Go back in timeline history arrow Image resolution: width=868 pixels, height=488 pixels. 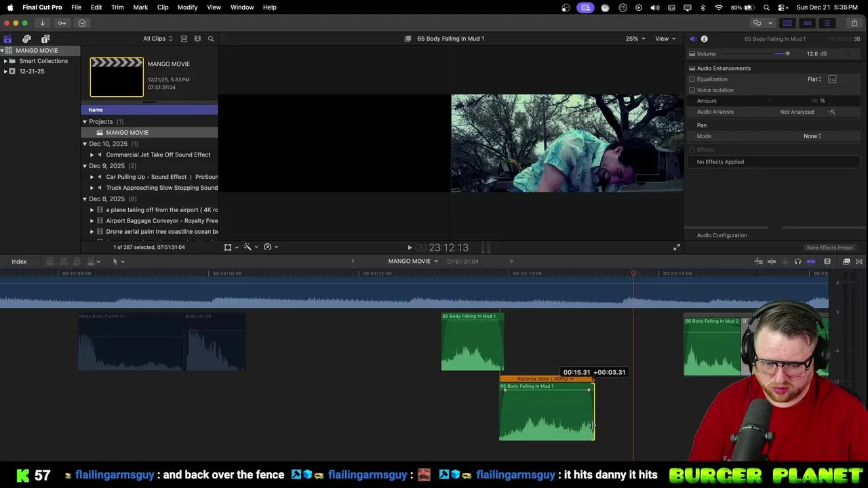click(x=353, y=262)
